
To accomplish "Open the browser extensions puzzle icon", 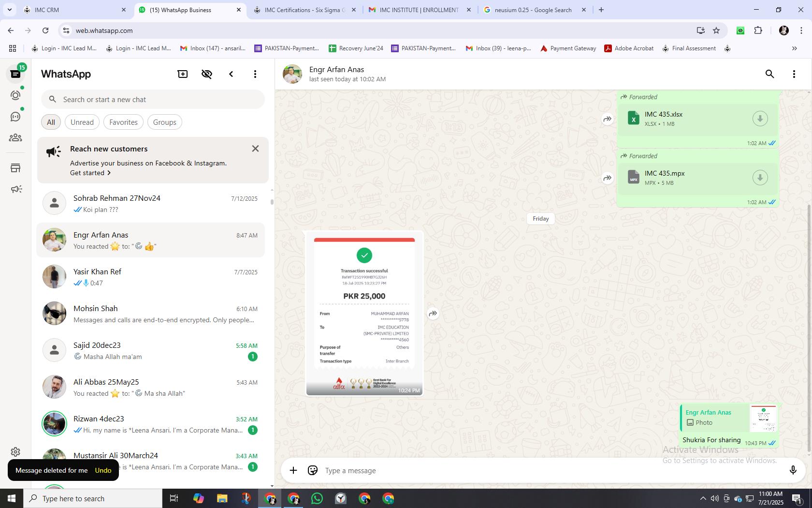I will tap(758, 30).
